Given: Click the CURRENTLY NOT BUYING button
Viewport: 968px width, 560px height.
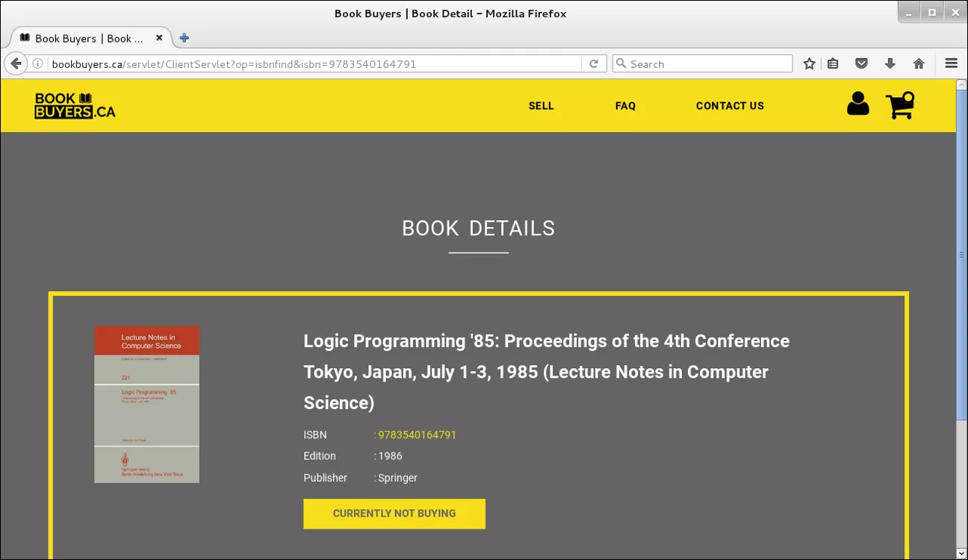Looking at the screenshot, I should point(394,514).
